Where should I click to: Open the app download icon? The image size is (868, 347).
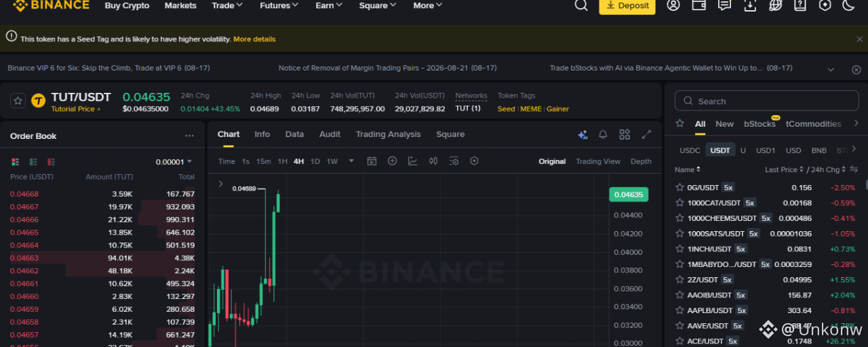pyautogui.click(x=750, y=5)
